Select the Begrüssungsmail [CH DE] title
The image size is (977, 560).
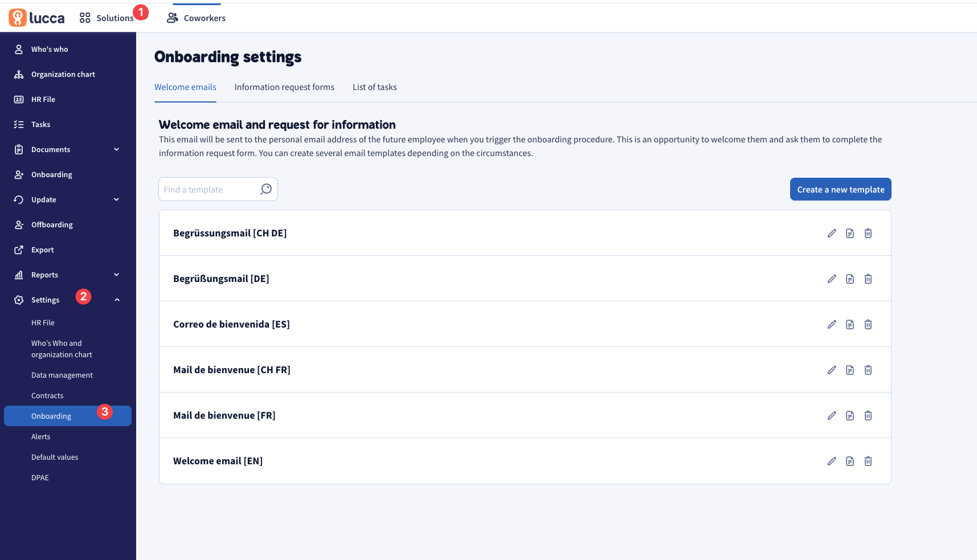[230, 233]
